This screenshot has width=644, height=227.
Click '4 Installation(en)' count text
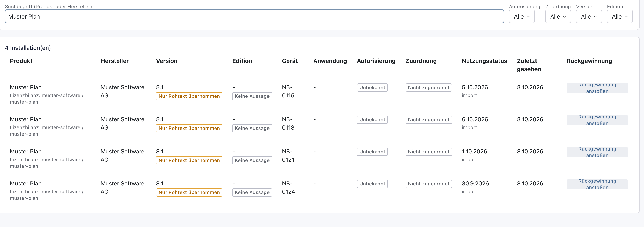click(x=28, y=48)
